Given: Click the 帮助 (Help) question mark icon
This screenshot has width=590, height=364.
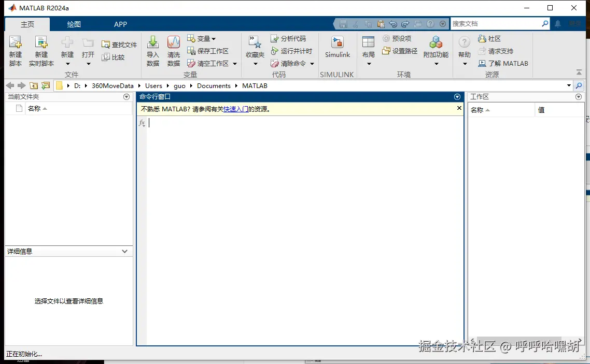Looking at the screenshot, I should click(x=465, y=42).
